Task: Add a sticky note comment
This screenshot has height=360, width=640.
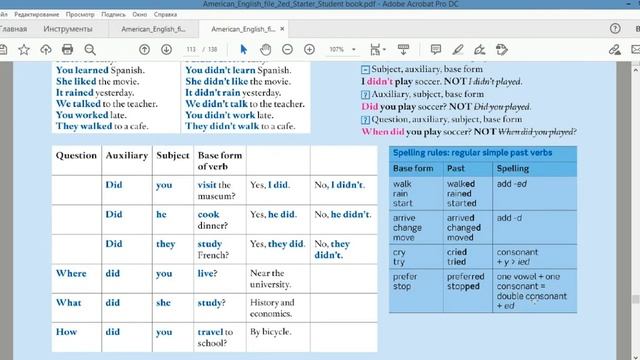Action: pyautogui.click(x=436, y=50)
